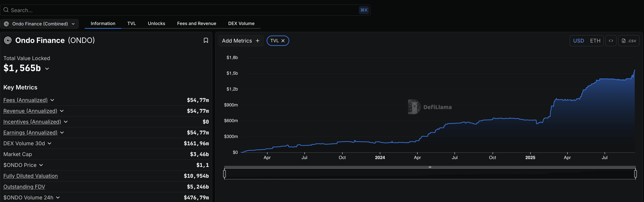Click the search magnifier icon
Image resolution: width=644 pixels, height=202 pixels.
[x=6, y=10]
